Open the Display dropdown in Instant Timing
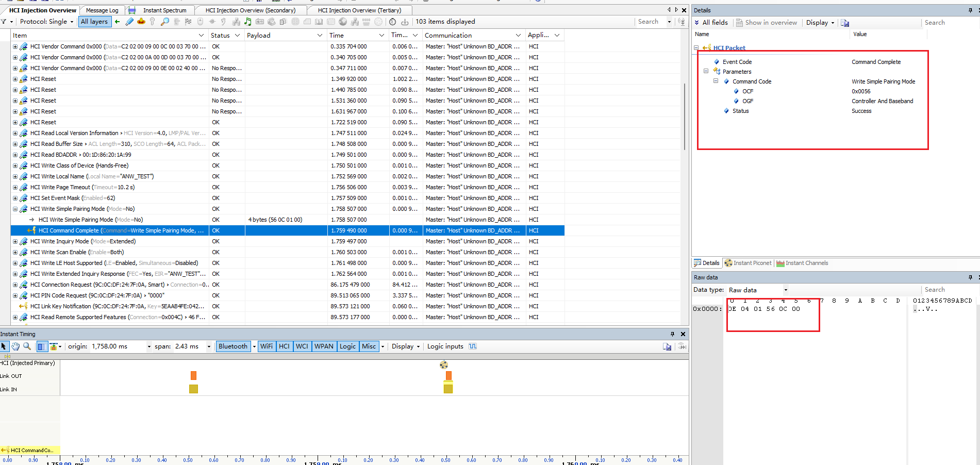 coord(406,346)
